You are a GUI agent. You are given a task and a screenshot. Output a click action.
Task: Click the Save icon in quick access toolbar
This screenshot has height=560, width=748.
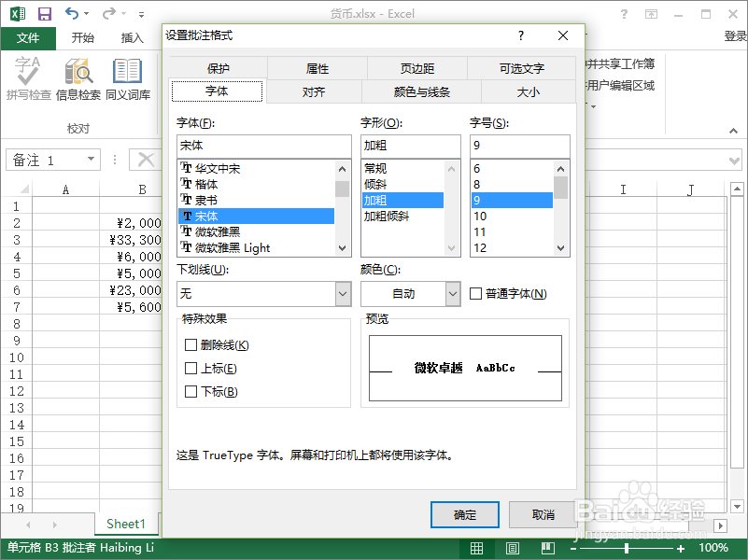click(x=43, y=13)
